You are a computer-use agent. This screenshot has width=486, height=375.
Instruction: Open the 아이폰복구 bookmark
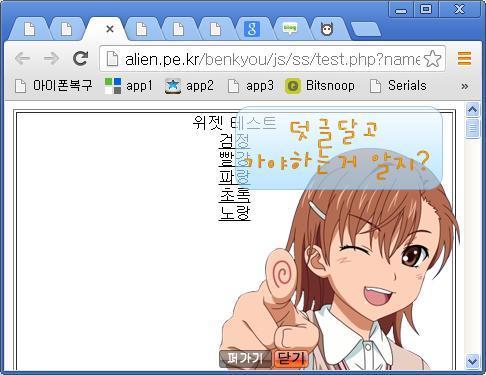point(53,86)
